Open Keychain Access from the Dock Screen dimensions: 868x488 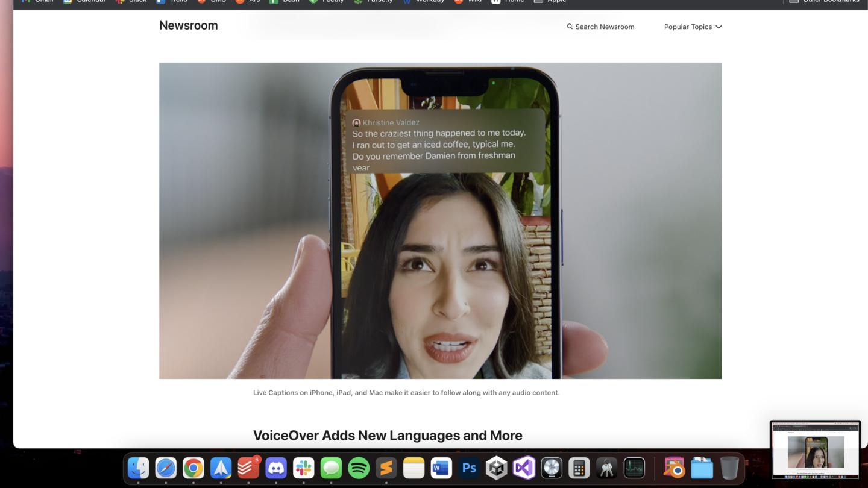click(x=606, y=468)
